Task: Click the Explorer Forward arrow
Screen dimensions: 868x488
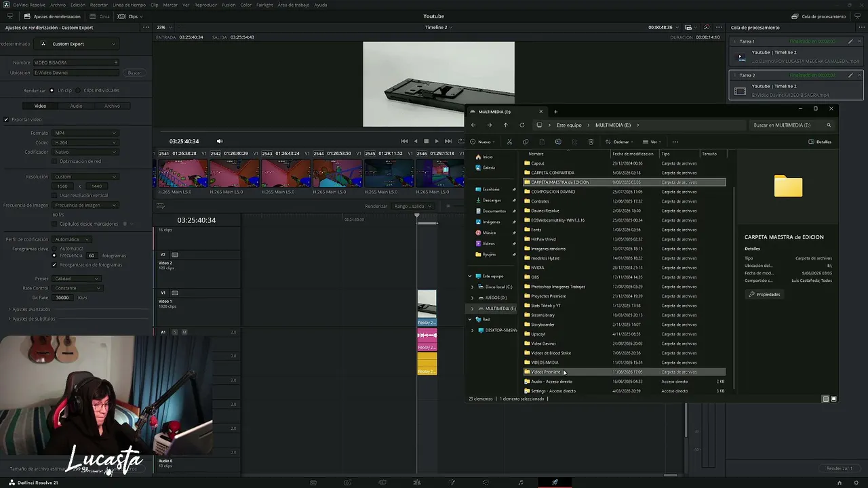Action: coord(489,125)
